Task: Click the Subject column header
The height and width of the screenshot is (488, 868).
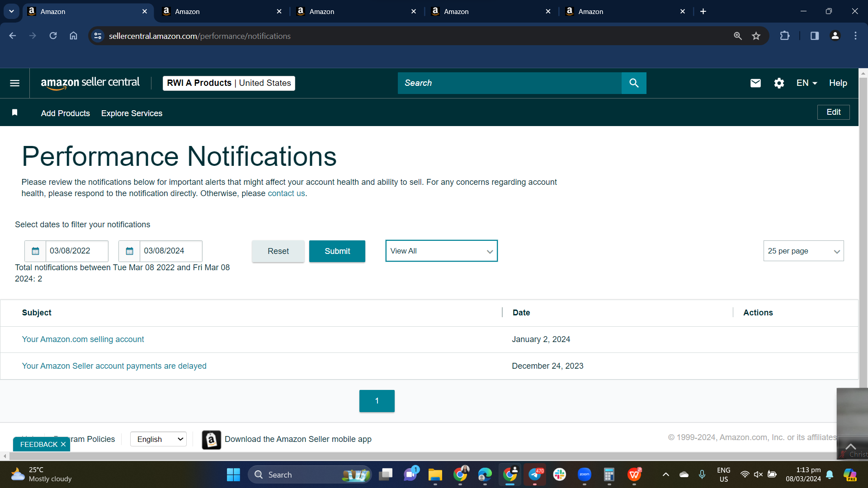Action: coord(37,313)
